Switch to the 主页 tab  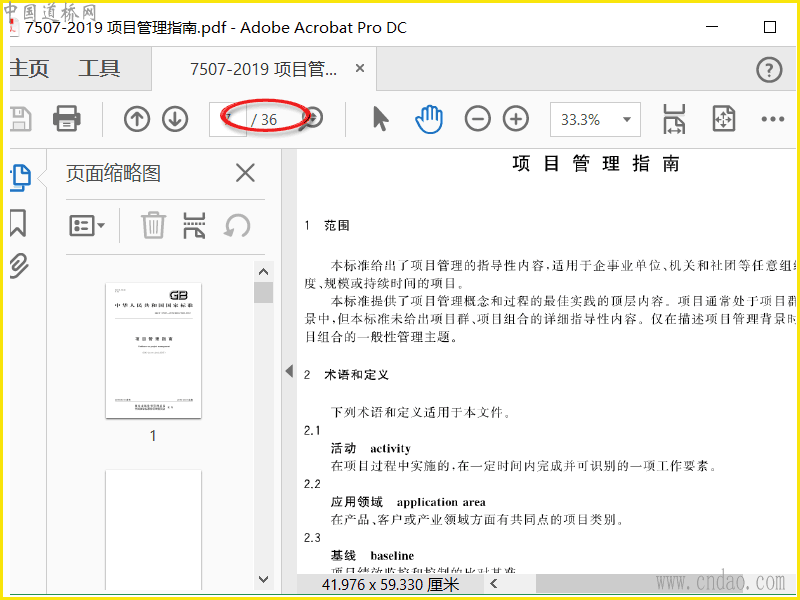click(29, 68)
